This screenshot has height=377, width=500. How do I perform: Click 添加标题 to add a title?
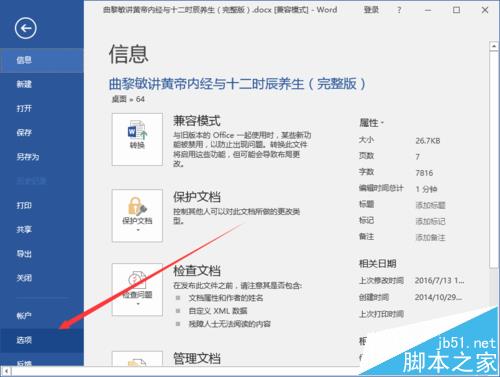(x=430, y=205)
